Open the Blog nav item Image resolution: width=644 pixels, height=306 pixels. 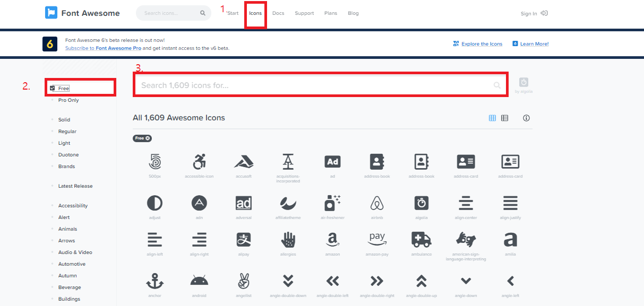(353, 13)
